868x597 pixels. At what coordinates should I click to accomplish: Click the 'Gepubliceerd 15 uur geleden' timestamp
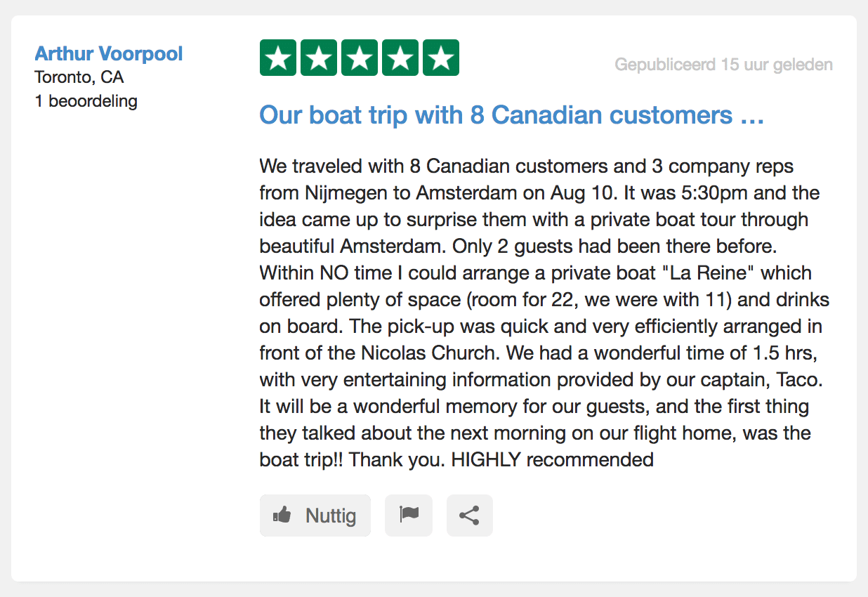click(x=723, y=65)
